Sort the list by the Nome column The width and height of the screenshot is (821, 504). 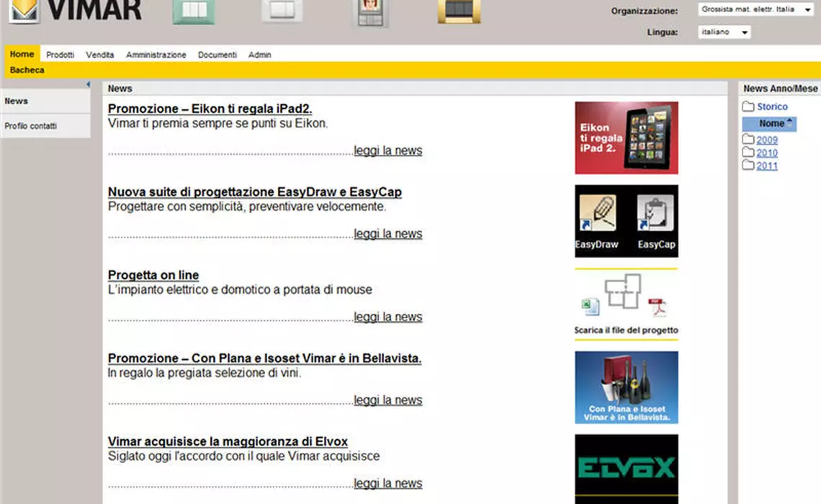click(x=769, y=124)
